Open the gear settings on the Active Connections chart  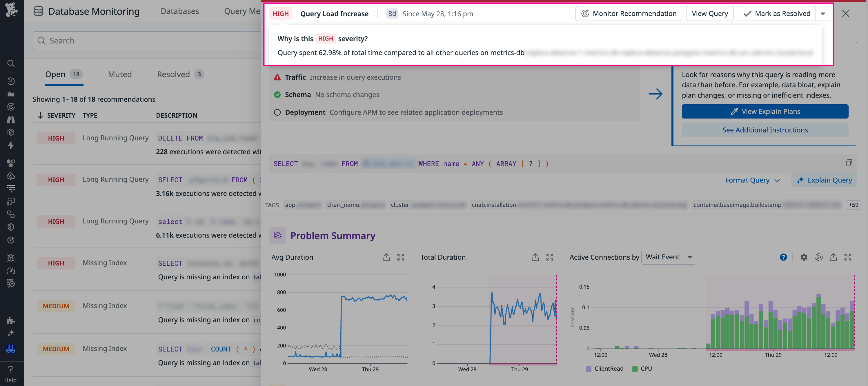point(804,257)
